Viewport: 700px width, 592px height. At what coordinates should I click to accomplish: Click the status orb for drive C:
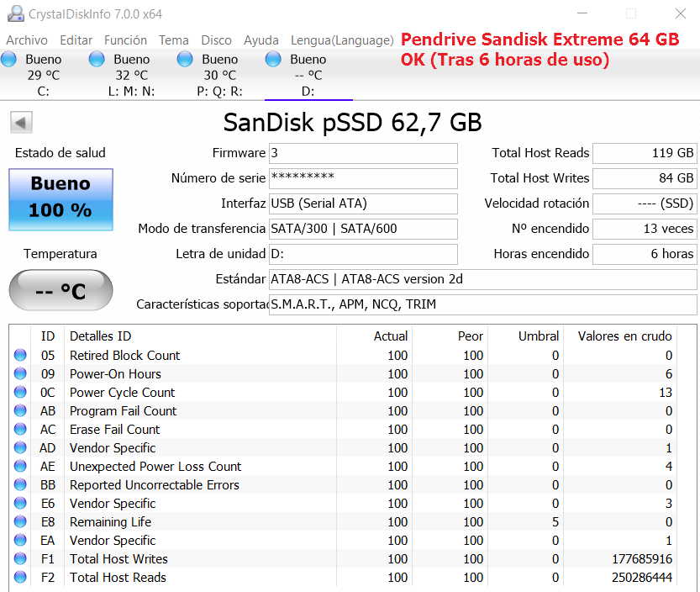(x=8, y=60)
